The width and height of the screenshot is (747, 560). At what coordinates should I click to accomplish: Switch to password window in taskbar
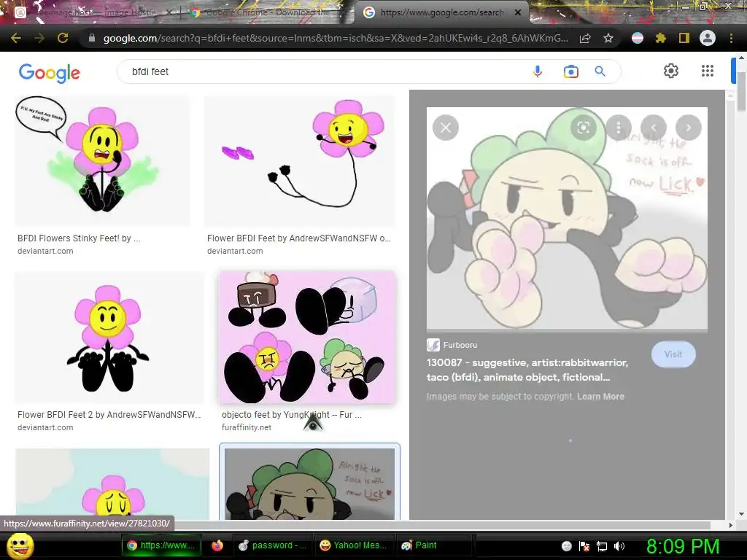coord(273,545)
